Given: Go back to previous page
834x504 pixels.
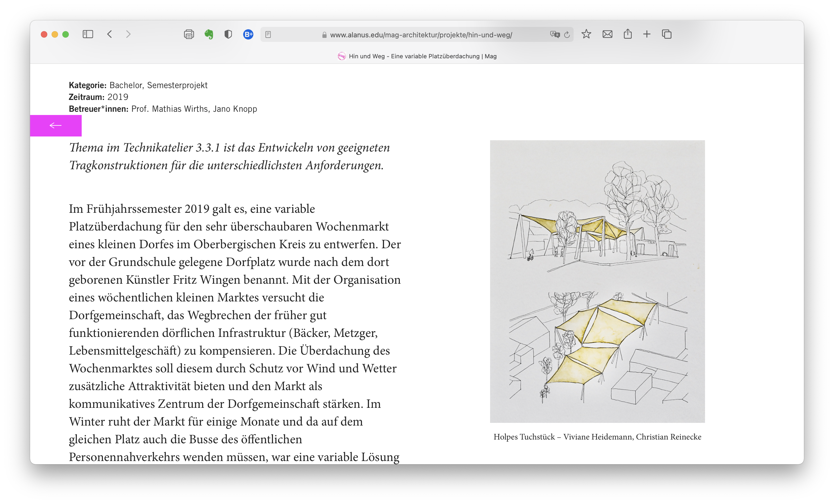Looking at the screenshot, I should tap(110, 34).
